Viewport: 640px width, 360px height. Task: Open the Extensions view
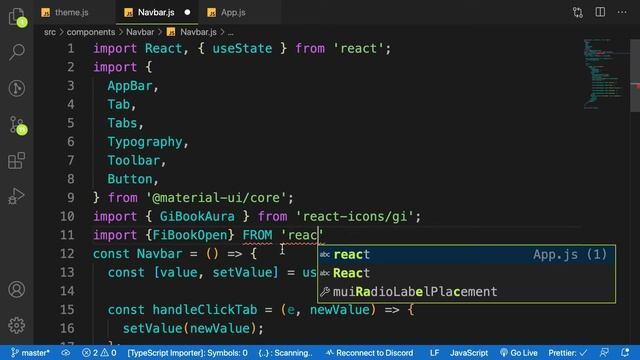coord(17,160)
